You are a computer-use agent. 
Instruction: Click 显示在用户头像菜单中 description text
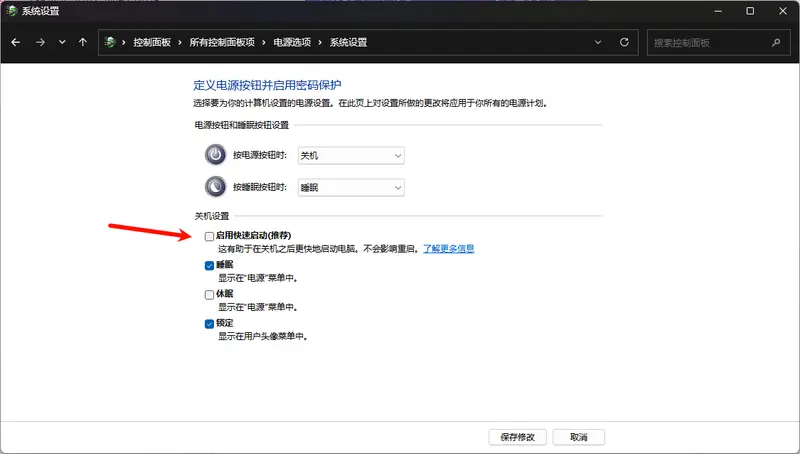coord(263,337)
